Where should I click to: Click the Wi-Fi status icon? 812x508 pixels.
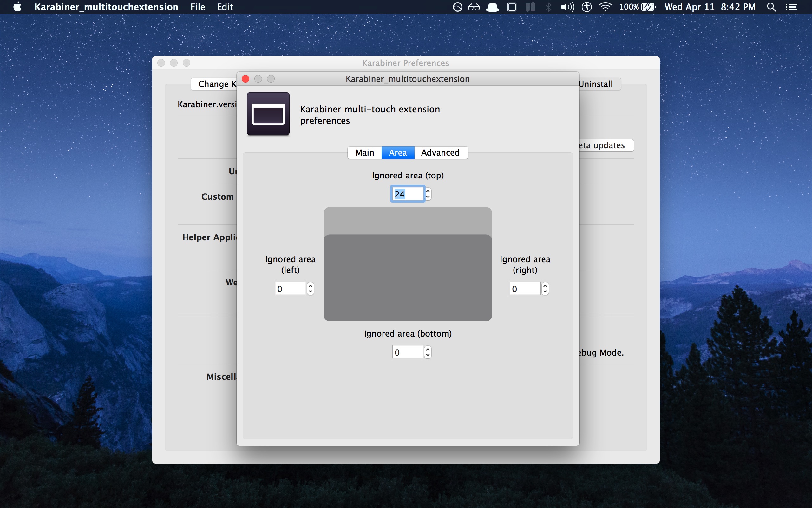[x=605, y=7]
